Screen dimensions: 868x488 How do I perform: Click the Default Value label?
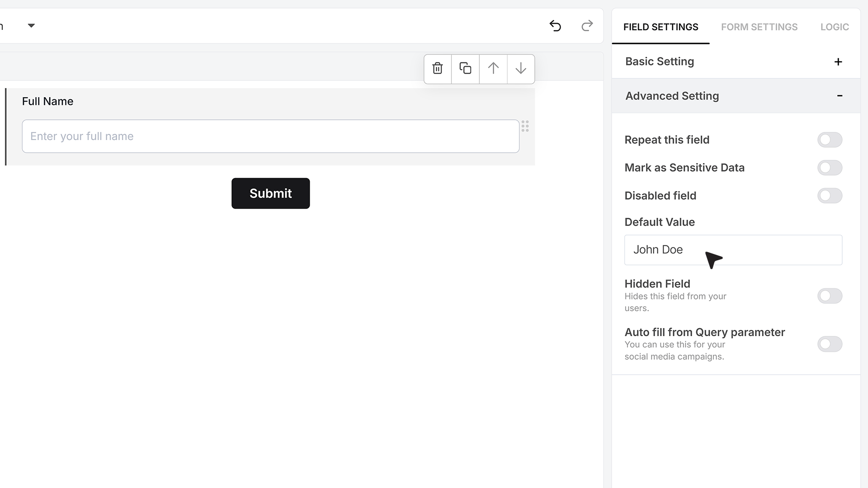pos(660,222)
